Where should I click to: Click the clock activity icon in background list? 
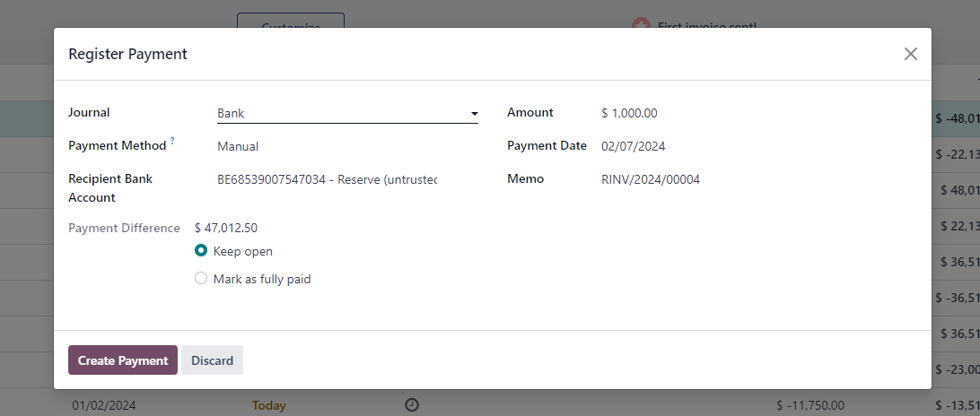pos(411,405)
